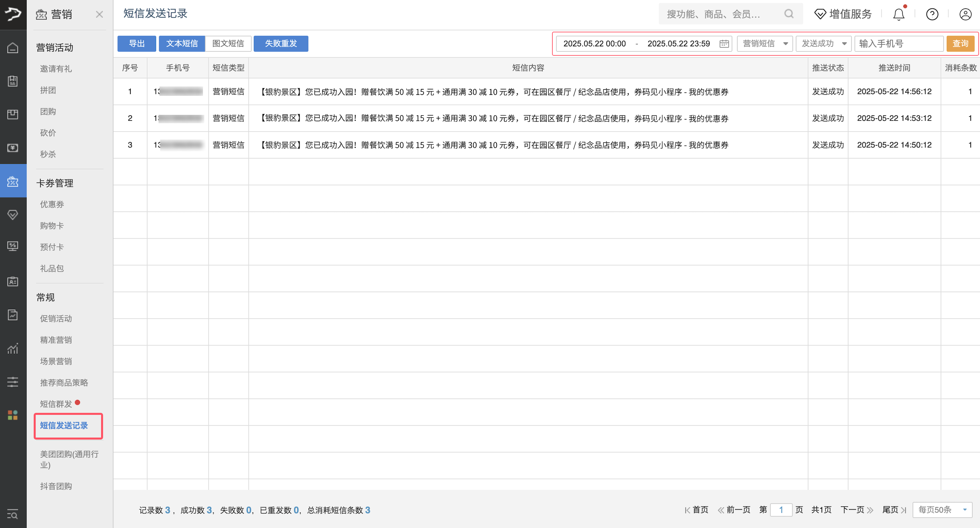Open the colorful apps grid icon

coord(13,415)
